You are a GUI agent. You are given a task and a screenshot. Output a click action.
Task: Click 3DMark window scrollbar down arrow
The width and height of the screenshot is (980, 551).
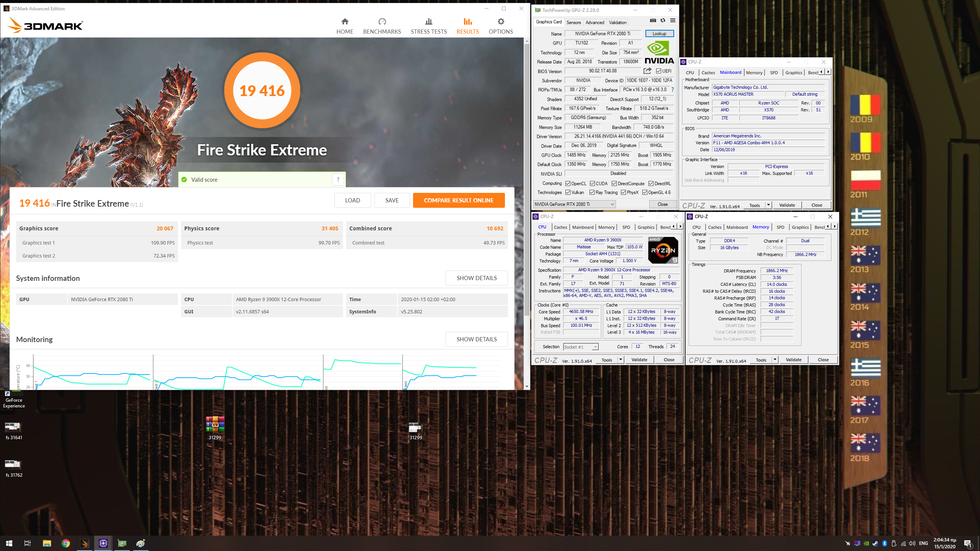(x=527, y=386)
